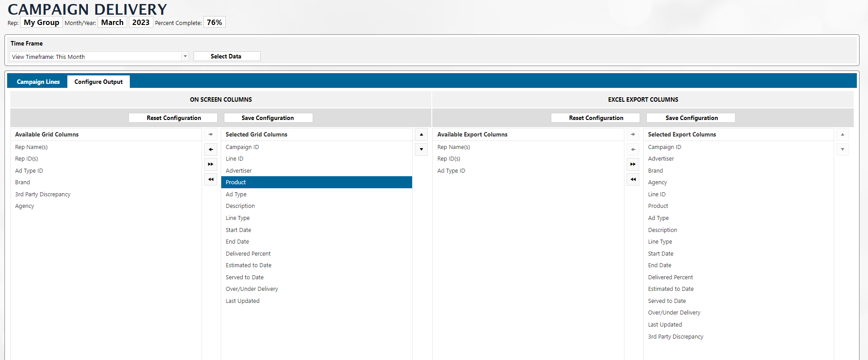Select Rep Name(s) in Available Grid Columns
The image size is (868, 360).
(31, 147)
